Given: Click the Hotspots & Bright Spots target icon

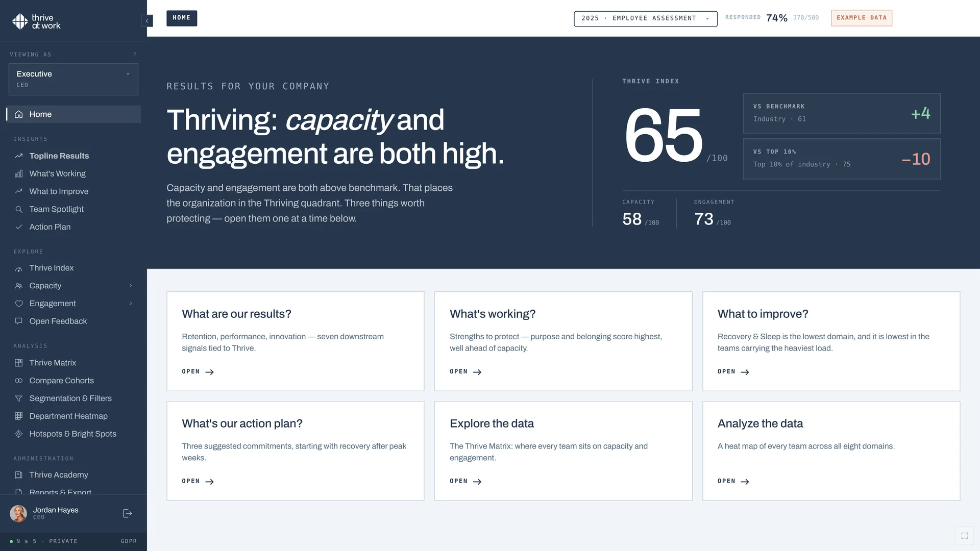Looking at the screenshot, I should 19,434.
